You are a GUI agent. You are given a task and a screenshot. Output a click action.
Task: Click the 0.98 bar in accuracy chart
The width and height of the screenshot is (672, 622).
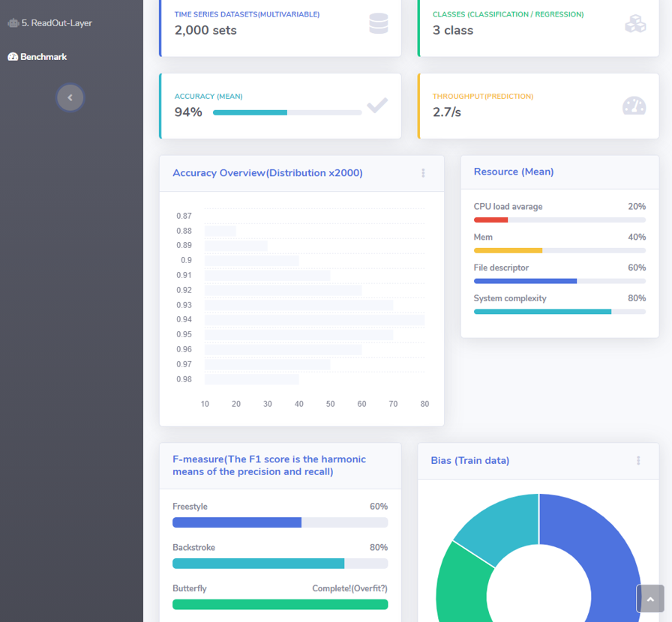(252, 379)
